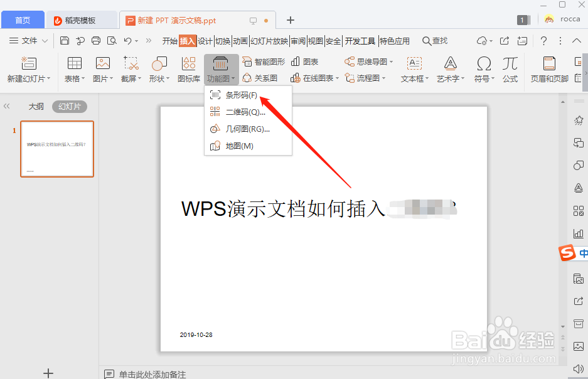Insert a 公式 formula
Image resolution: width=588 pixels, height=379 pixels.
tap(510, 70)
